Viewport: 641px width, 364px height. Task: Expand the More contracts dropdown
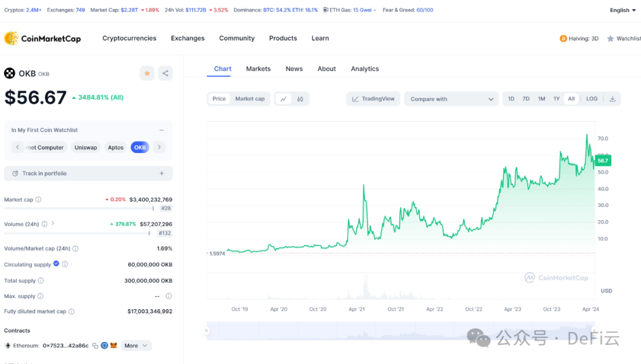point(137,346)
